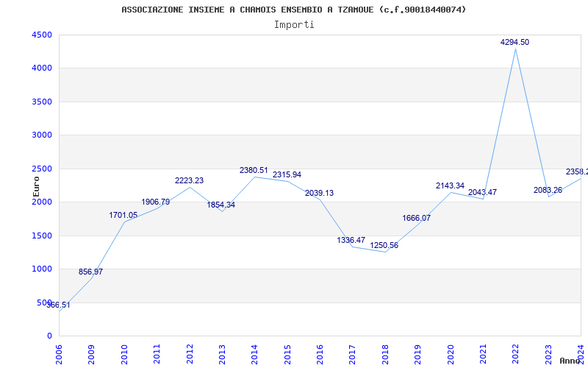Screen dimensions: 588x368
Task: Click the 2143.34 data label
Action: pyautogui.click(x=449, y=186)
